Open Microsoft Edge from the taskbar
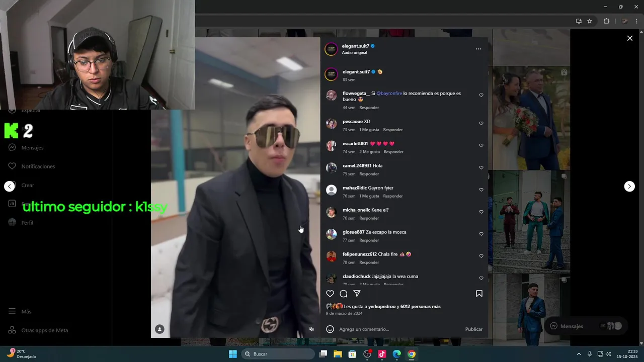The image size is (644, 362). click(396, 354)
